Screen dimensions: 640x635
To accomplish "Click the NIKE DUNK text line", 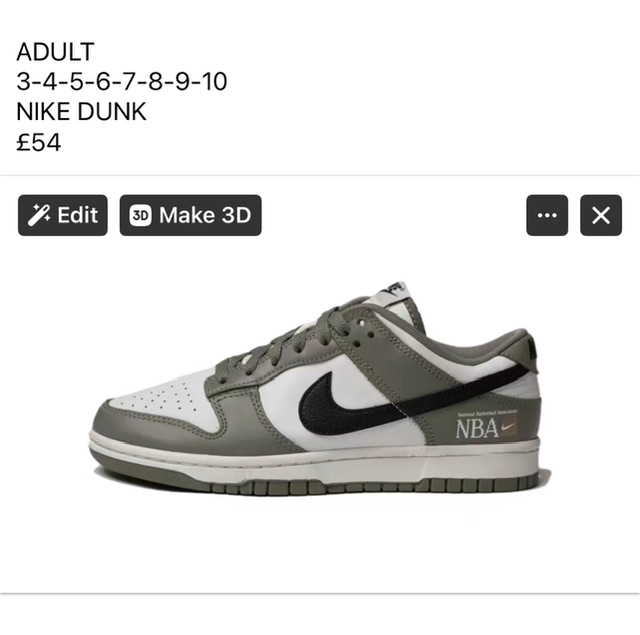I will 81,111.
